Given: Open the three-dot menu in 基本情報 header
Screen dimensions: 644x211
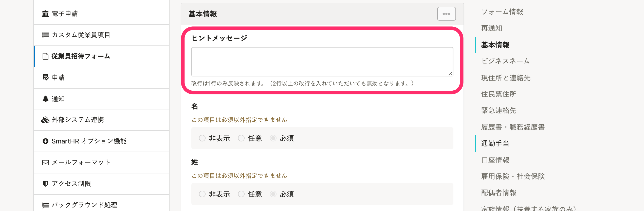Looking at the screenshot, I should pos(446,14).
